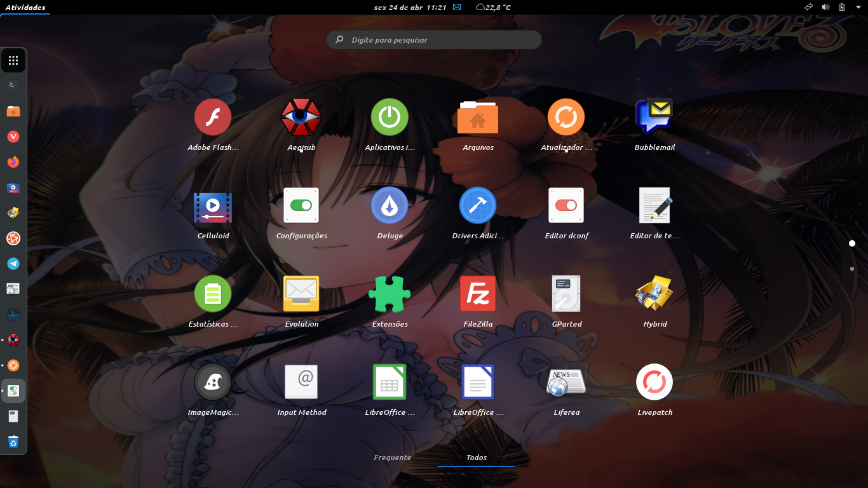Open the Extensões puzzle-piece app

pyautogui.click(x=390, y=294)
